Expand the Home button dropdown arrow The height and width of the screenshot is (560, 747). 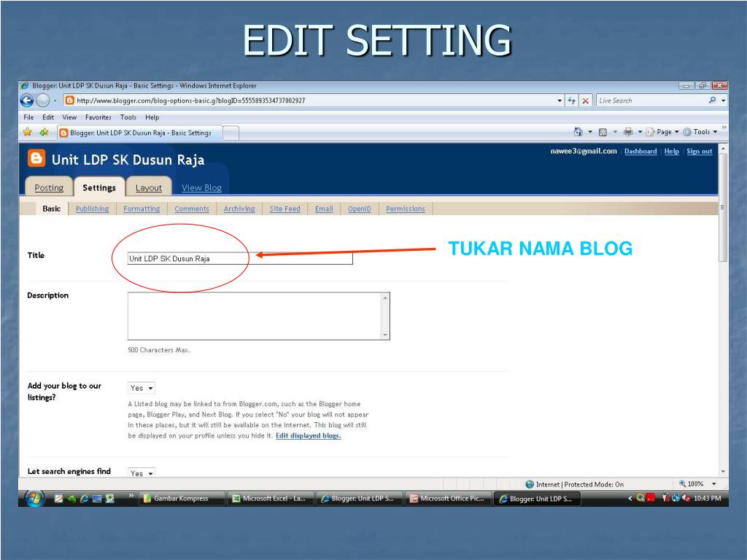pyautogui.click(x=589, y=132)
